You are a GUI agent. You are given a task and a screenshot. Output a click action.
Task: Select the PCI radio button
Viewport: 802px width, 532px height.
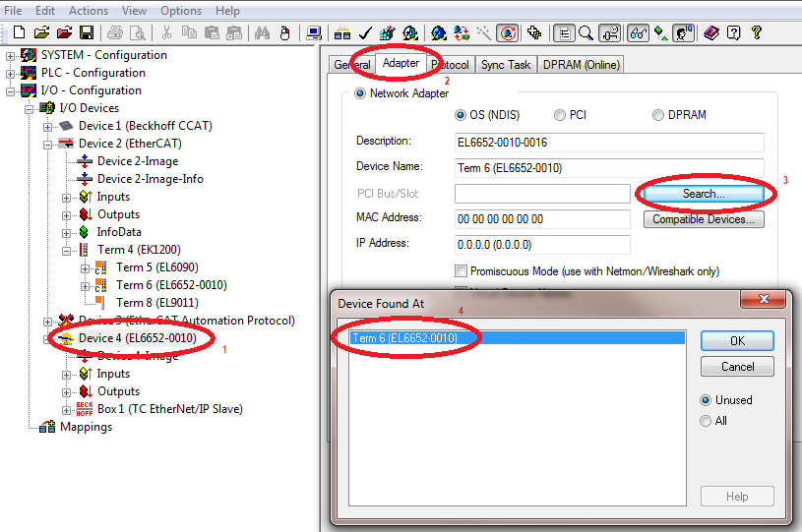click(x=560, y=115)
